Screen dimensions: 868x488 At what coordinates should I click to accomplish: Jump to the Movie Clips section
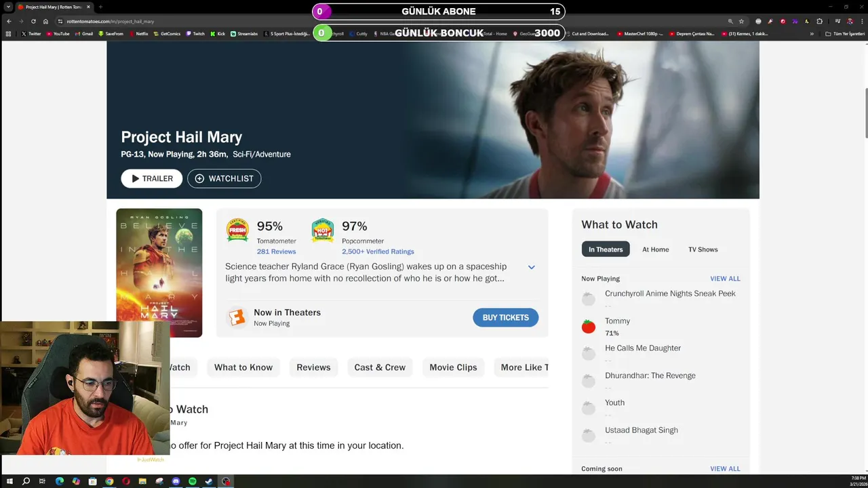453,367
